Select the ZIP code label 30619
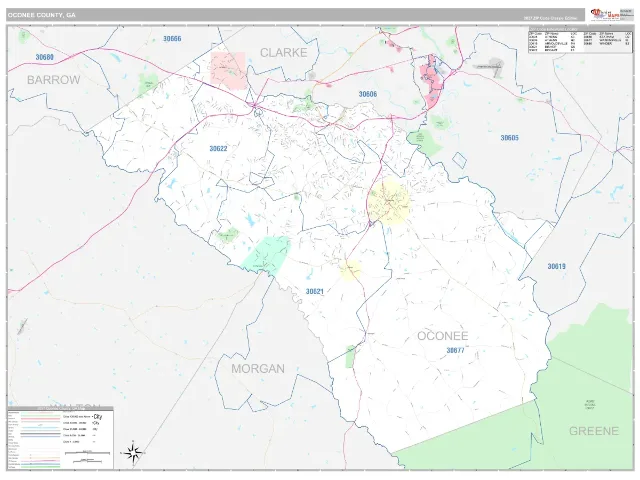This screenshot has height=480, width=640. tap(556, 267)
